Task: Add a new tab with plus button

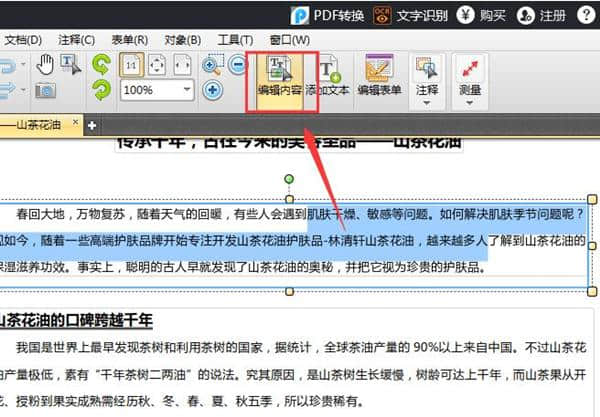Action: [x=92, y=125]
